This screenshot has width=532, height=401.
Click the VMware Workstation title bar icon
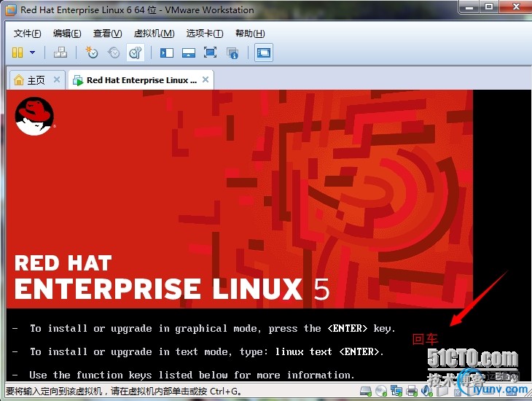tap(11, 10)
